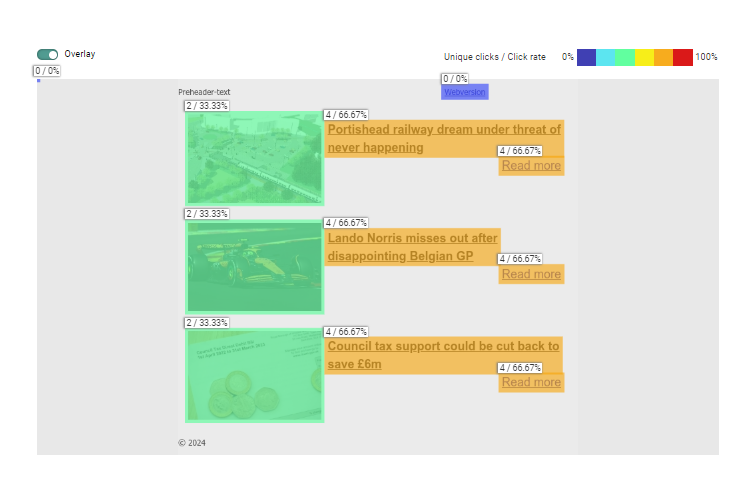This screenshot has height=479, width=744.
Task: Click Read more under the Lando Norris headline
Action: click(x=531, y=274)
